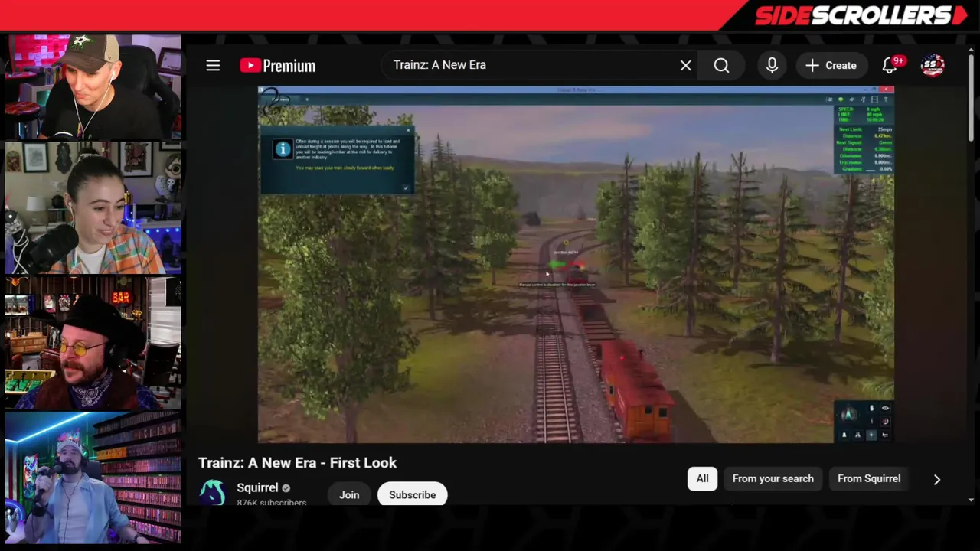Click the mouse icon in the camera panel

coord(871,408)
